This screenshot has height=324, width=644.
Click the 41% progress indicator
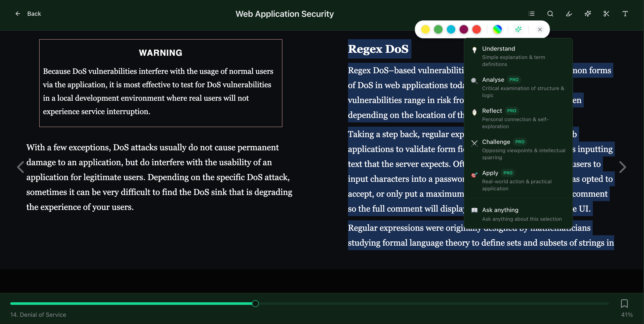tap(627, 315)
